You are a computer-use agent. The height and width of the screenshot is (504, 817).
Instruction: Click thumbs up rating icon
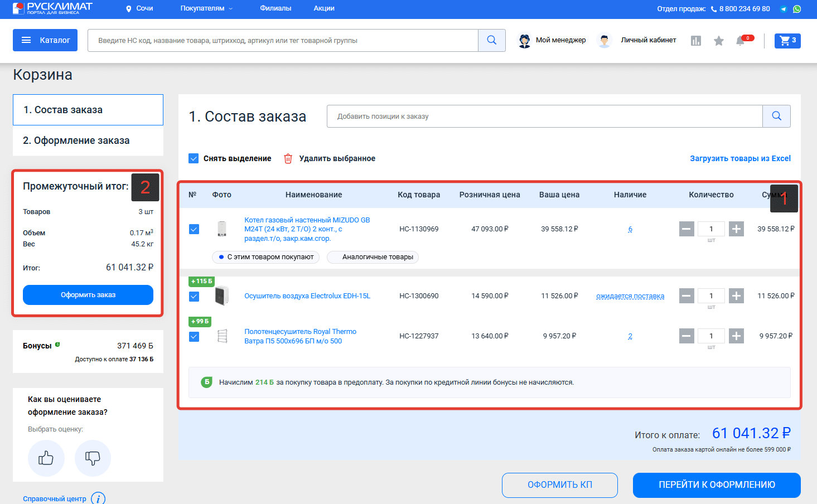tap(46, 458)
